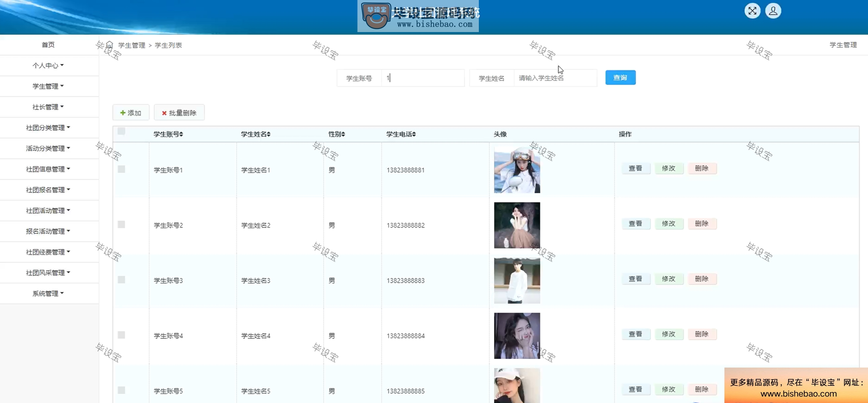Click 修改 for 学生账号1
The image size is (868, 403).
(669, 168)
